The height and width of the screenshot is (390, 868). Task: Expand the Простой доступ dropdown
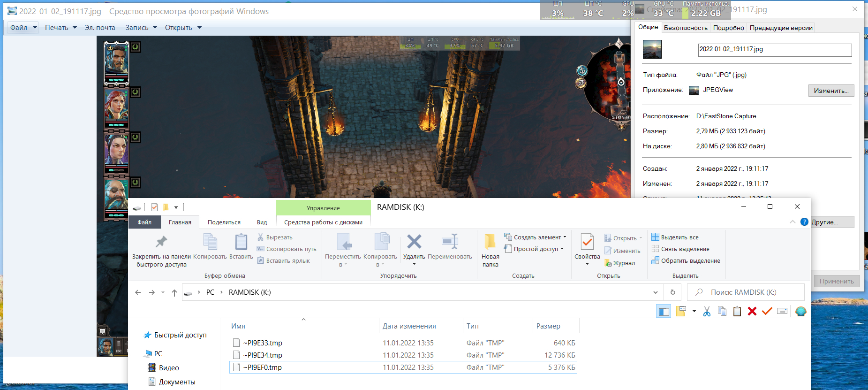[534, 249]
